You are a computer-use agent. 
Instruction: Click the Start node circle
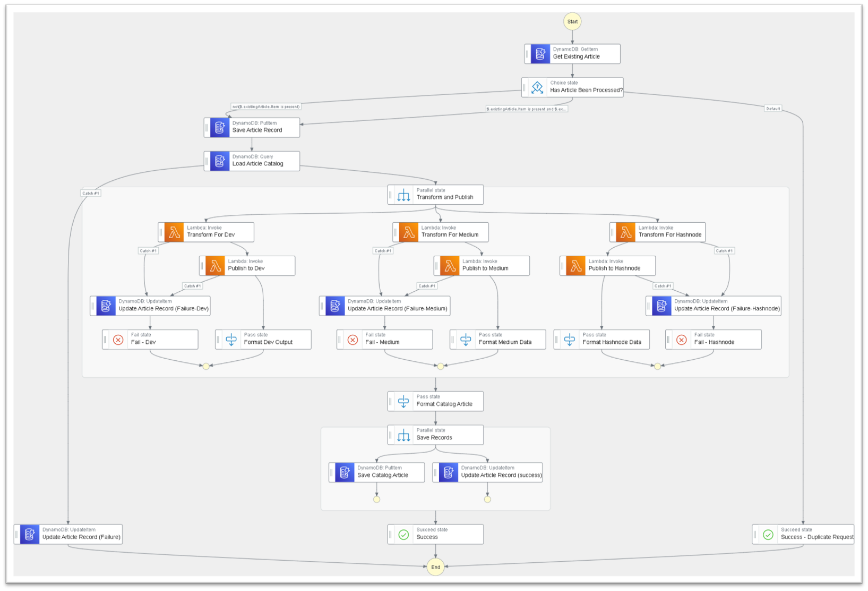pos(572,22)
